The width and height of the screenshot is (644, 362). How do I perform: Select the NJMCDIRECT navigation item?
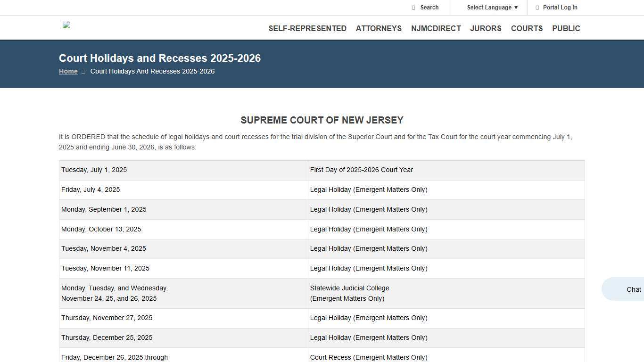coord(436,28)
